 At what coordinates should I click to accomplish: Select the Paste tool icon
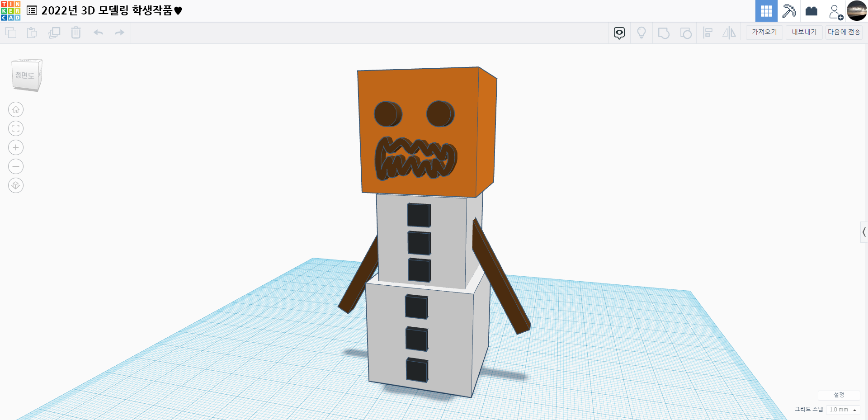tap(32, 33)
